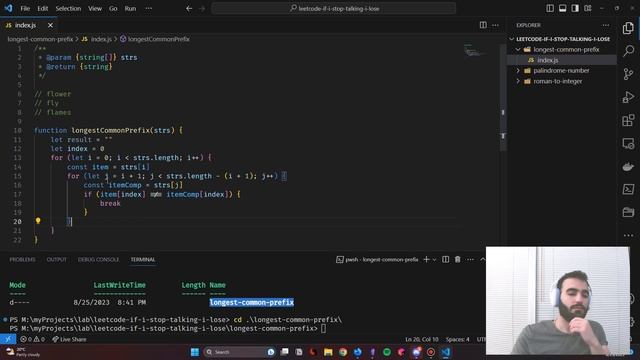Screen dimensions: 640x360
Task: Open the Edit menu
Action: click(42, 8)
